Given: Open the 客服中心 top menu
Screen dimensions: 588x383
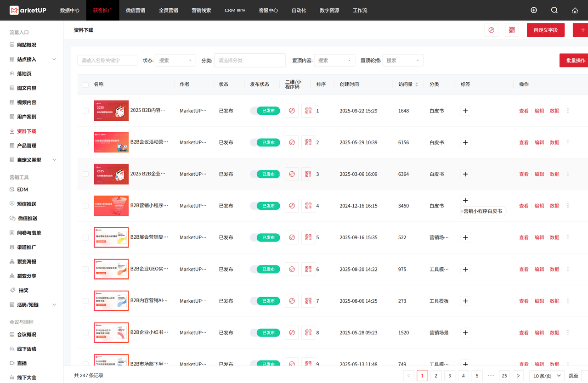Looking at the screenshot, I should [x=268, y=10].
